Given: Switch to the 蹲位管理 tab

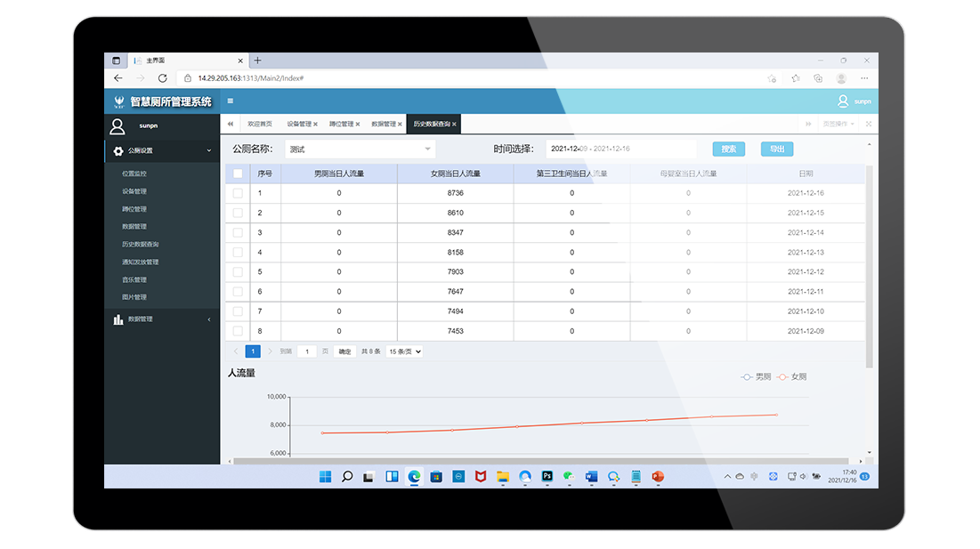Looking at the screenshot, I should point(341,124).
